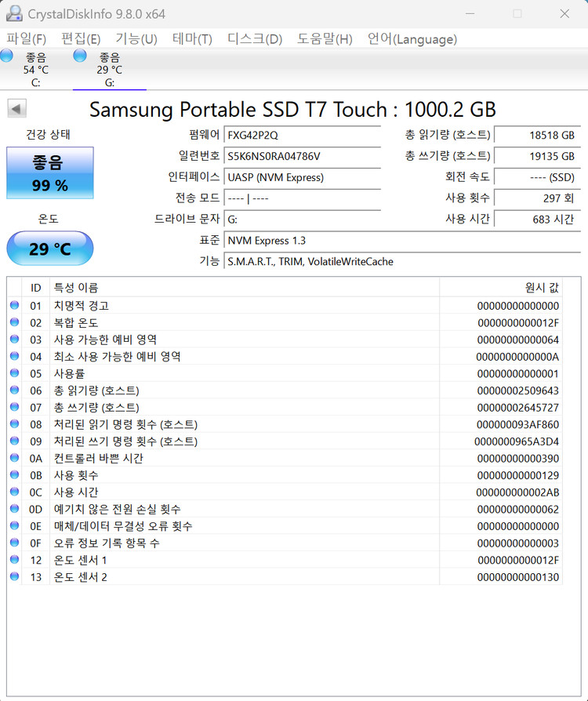Screen dimensions: 588x701
Task: Click status orb of row 0C 사용 시간
Action: [x=14, y=492]
